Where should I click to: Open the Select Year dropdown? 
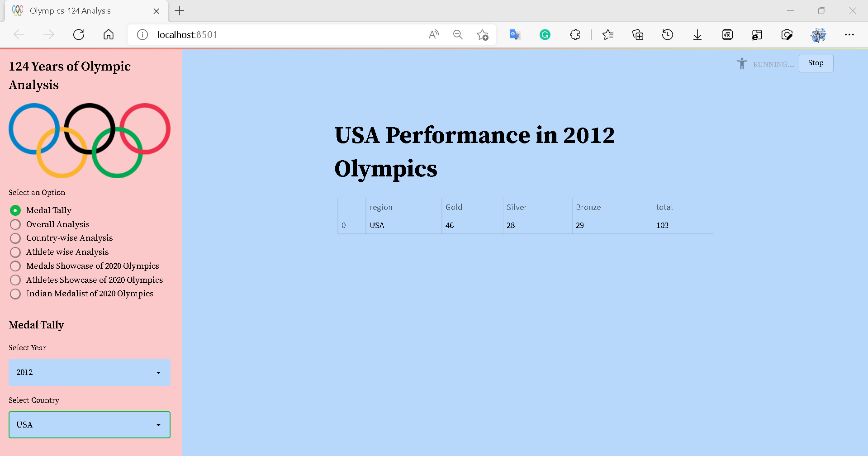90,372
